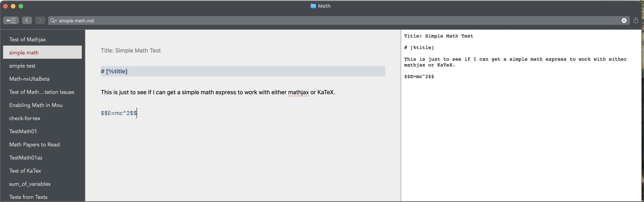The image size is (644, 202).
Task: Open the "check-for-tex" note
Action: [25, 118]
